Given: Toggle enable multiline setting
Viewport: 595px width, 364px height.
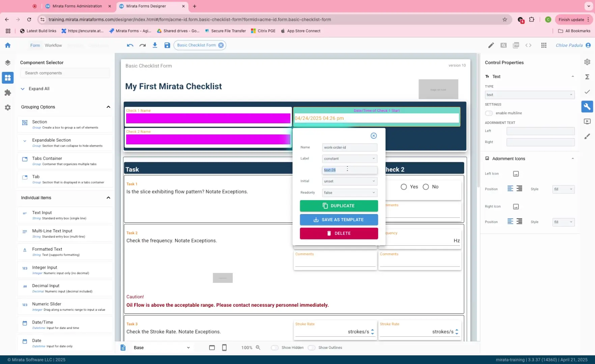Looking at the screenshot, I should click(x=489, y=113).
